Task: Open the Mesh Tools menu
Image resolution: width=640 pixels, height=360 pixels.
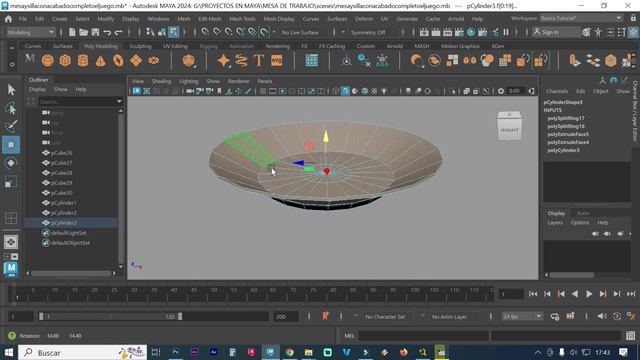Action: coord(242,19)
